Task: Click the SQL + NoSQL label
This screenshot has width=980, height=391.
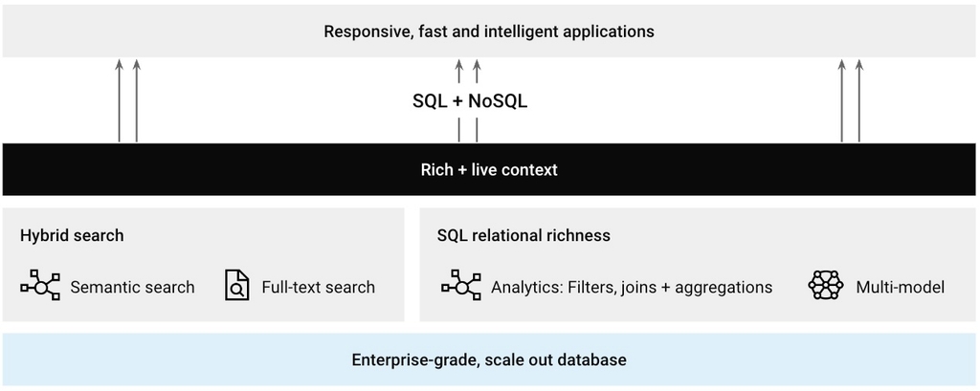Action: point(470,101)
